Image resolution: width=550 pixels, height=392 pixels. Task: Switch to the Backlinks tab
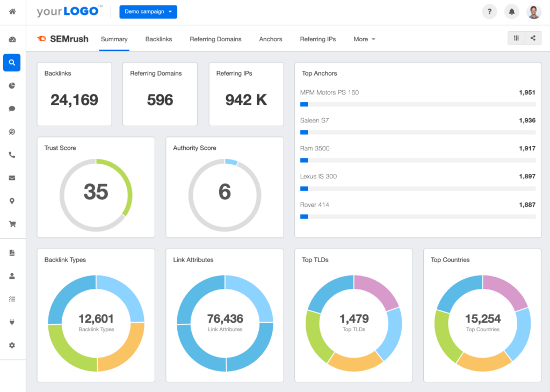[x=158, y=39]
